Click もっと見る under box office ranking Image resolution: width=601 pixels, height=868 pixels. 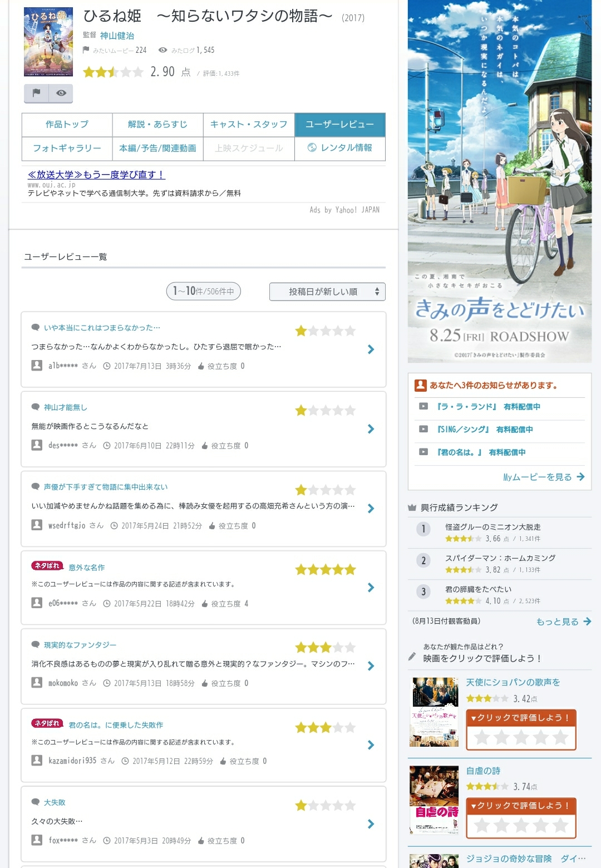(x=563, y=622)
